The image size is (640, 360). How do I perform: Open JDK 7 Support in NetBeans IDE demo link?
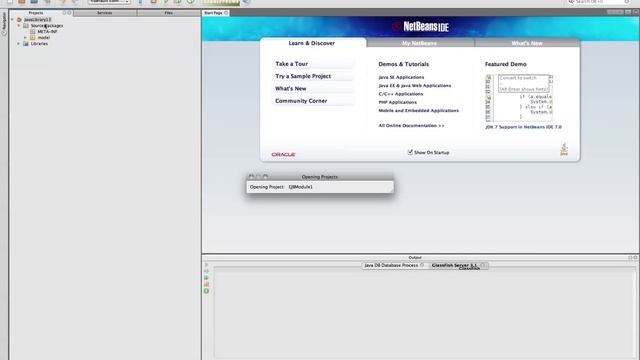pos(523,127)
